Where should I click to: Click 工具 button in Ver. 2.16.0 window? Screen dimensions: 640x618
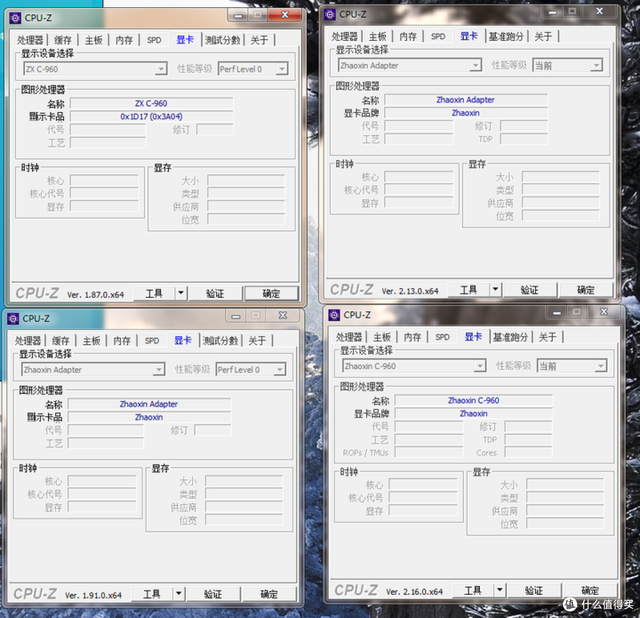pos(473,590)
